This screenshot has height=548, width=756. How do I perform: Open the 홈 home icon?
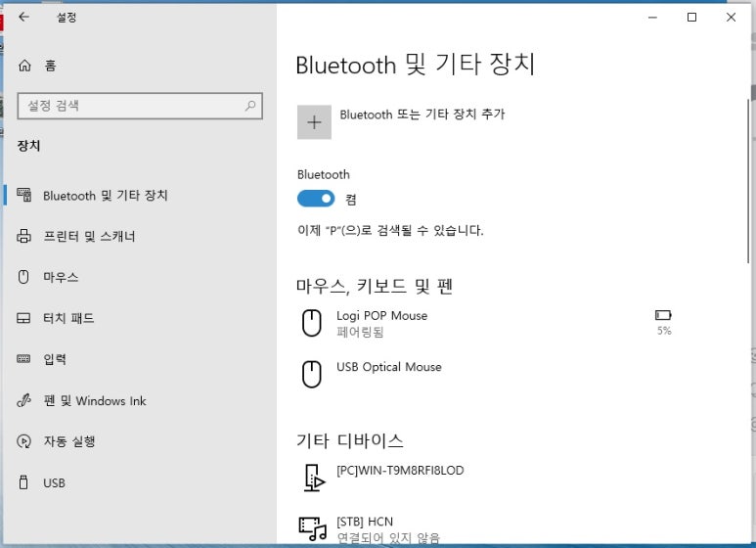[x=24, y=66]
